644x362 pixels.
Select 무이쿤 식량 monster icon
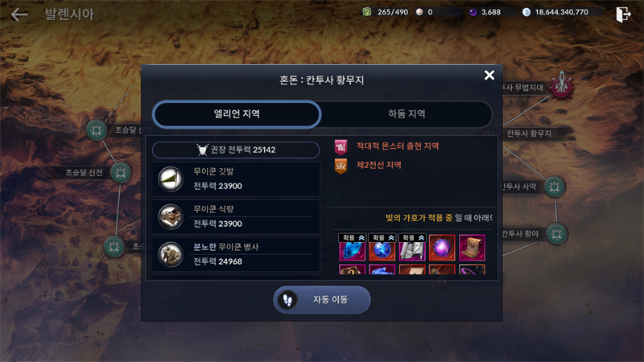[x=171, y=216]
